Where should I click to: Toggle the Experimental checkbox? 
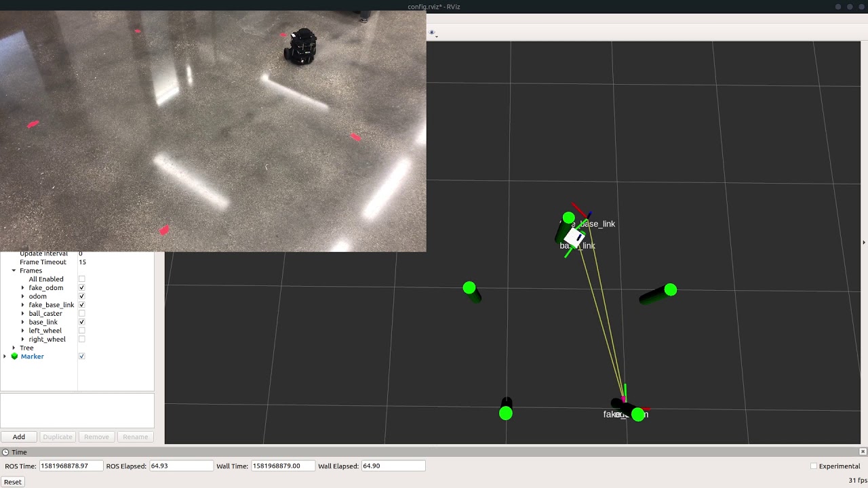814,466
